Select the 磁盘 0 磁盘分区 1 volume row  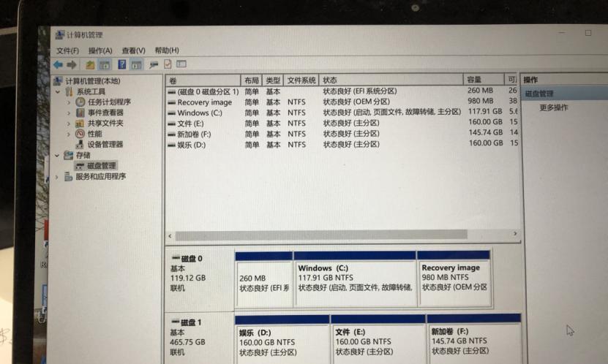(x=342, y=91)
